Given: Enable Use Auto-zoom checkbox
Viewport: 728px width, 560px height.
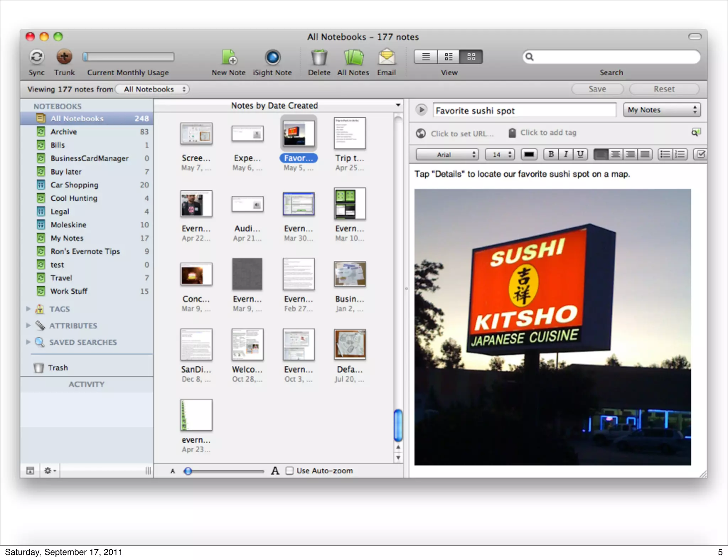Looking at the screenshot, I should pos(290,470).
